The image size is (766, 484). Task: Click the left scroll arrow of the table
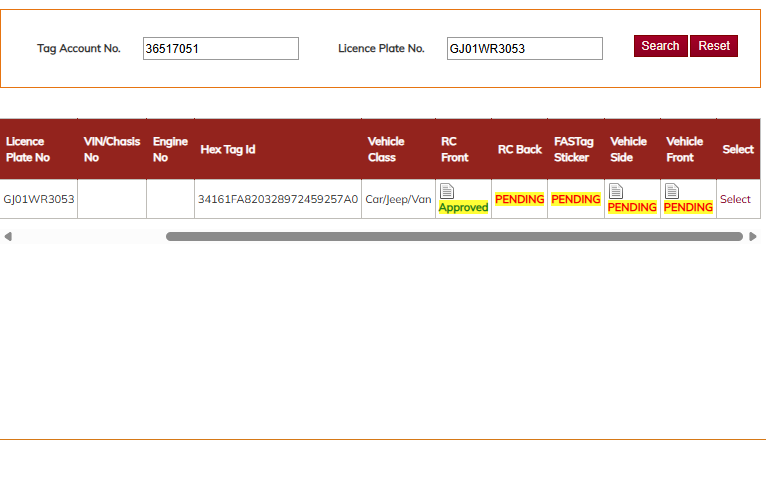click(8, 237)
